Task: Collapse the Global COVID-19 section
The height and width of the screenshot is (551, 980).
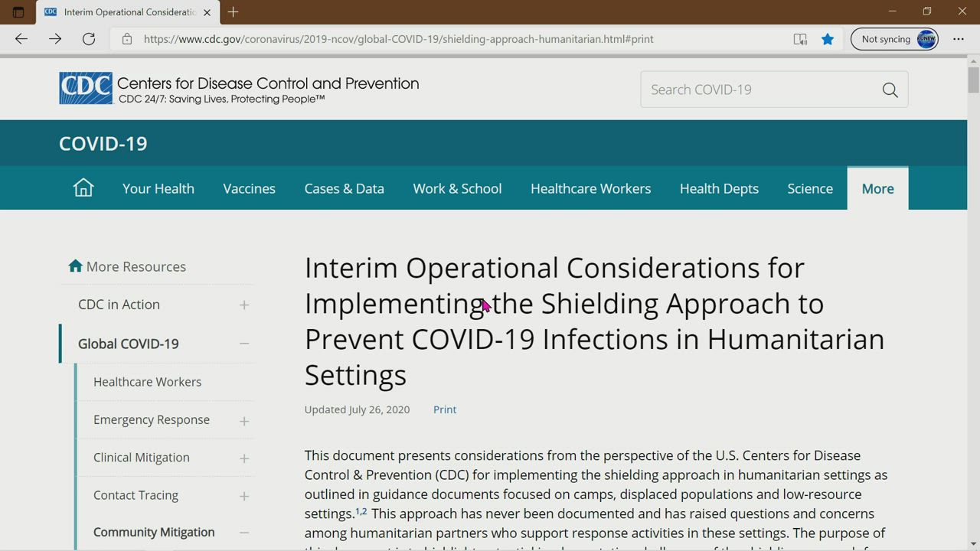Action: [244, 344]
